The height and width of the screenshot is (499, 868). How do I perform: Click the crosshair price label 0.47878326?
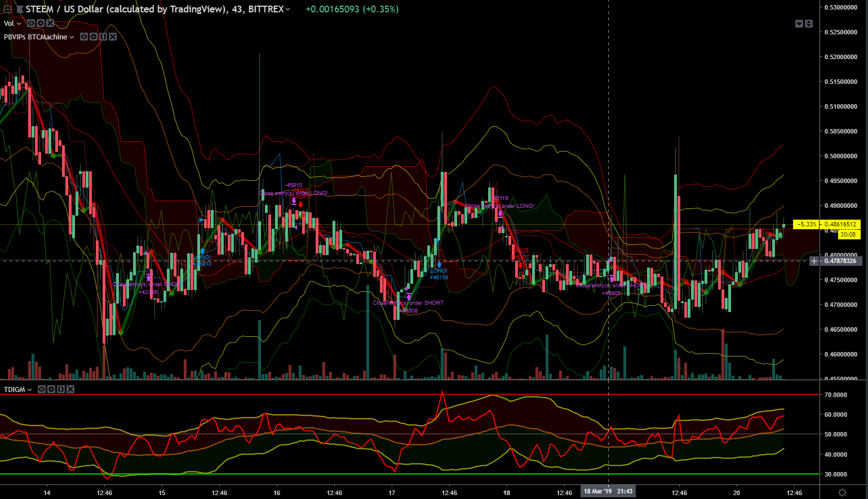840,261
